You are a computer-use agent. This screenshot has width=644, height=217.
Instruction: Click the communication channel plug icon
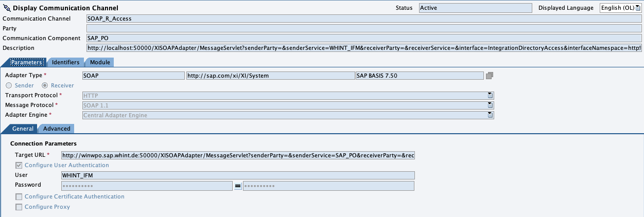[x=7, y=8]
